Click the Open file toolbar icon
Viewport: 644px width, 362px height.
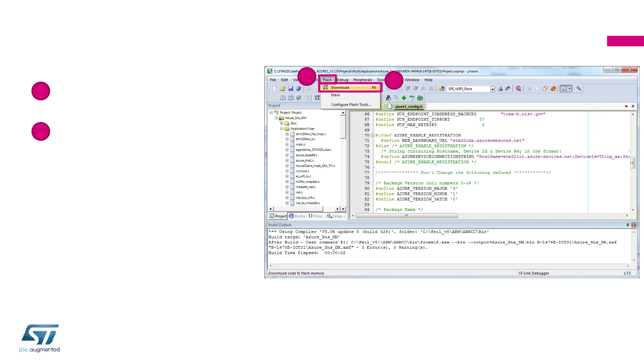283,89
